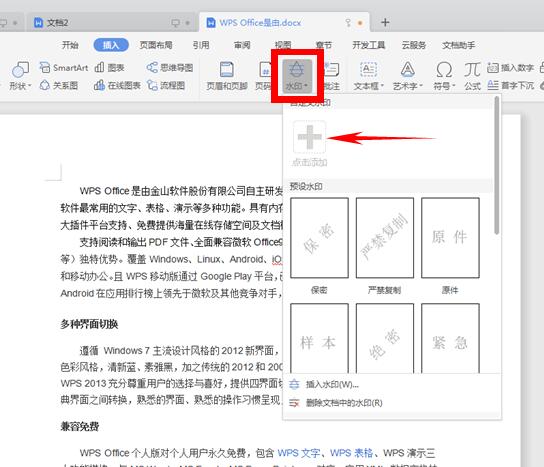The width and height of the screenshot is (544, 467).
Task: Click the plus icon to add custom watermark
Action: (x=309, y=137)
